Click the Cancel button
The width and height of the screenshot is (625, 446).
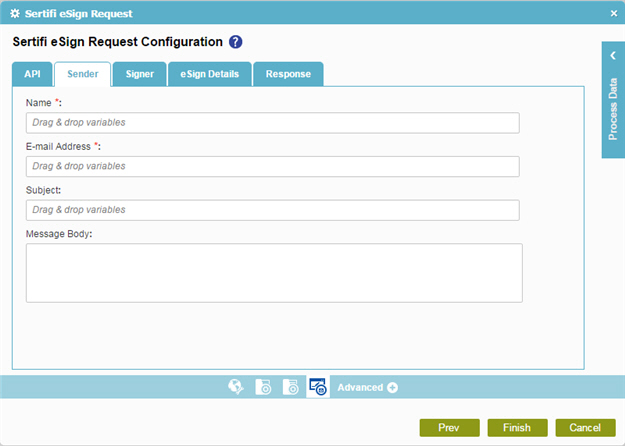coord(586,428)
